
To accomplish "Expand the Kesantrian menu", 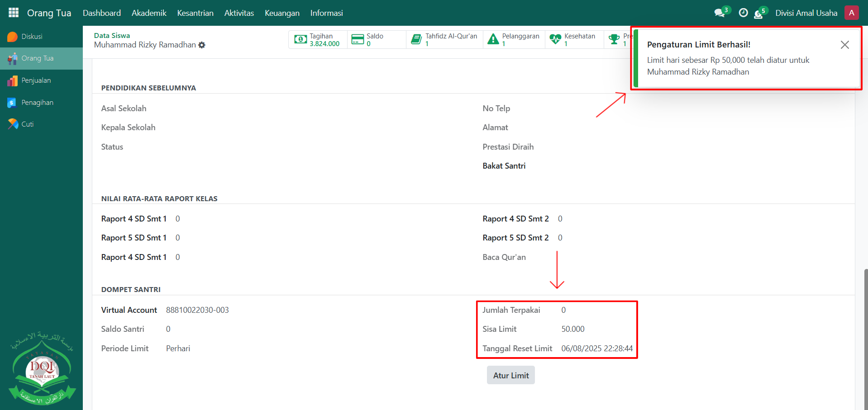I will point(195,13).
